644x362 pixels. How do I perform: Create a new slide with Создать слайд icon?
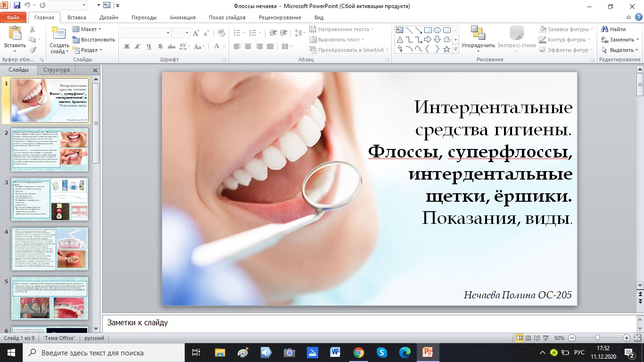59,34
